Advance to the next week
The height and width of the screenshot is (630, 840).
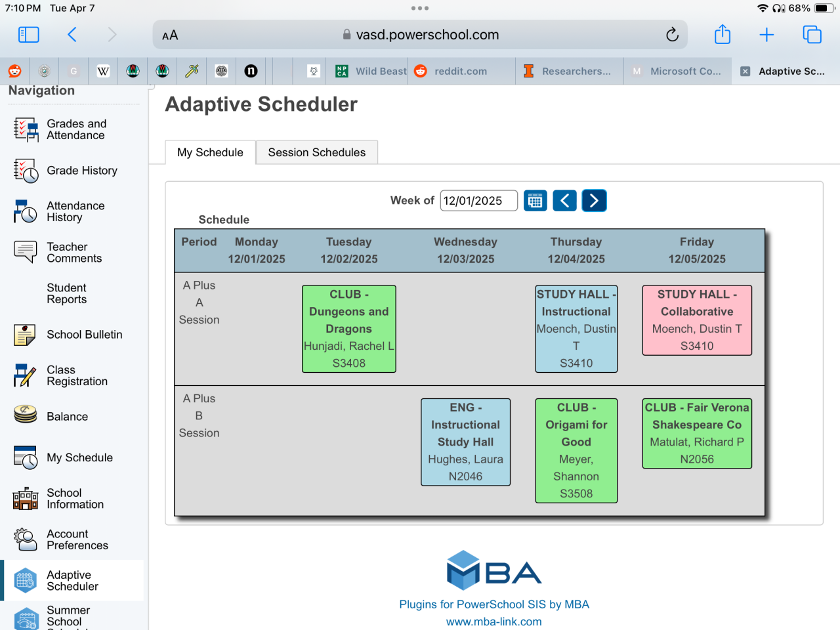point(594,201)
